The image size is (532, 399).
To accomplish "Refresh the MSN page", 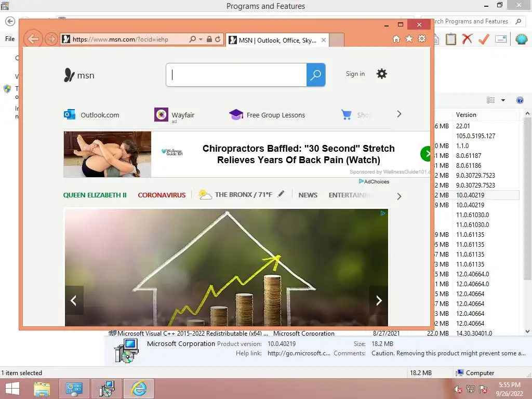I will coord(218,39).
